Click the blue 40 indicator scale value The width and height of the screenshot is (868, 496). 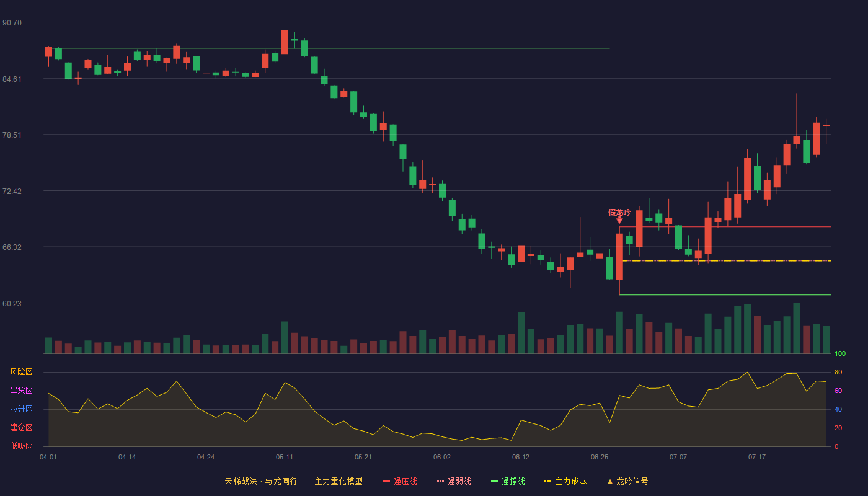(x=838, y=409)
